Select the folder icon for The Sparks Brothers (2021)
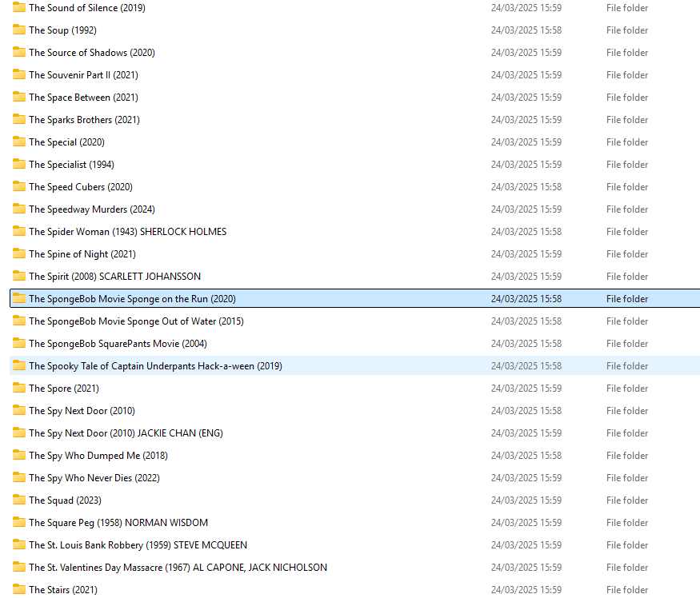 point(19,119)
